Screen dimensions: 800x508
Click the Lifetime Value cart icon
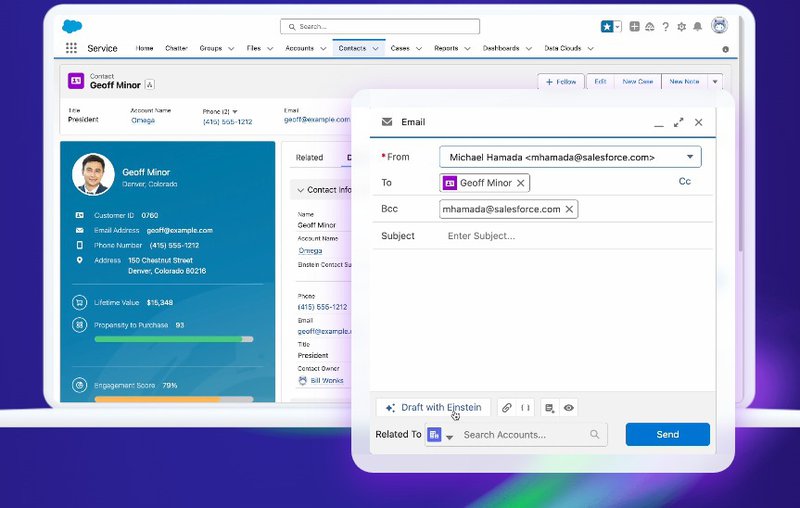pos(79,302)
